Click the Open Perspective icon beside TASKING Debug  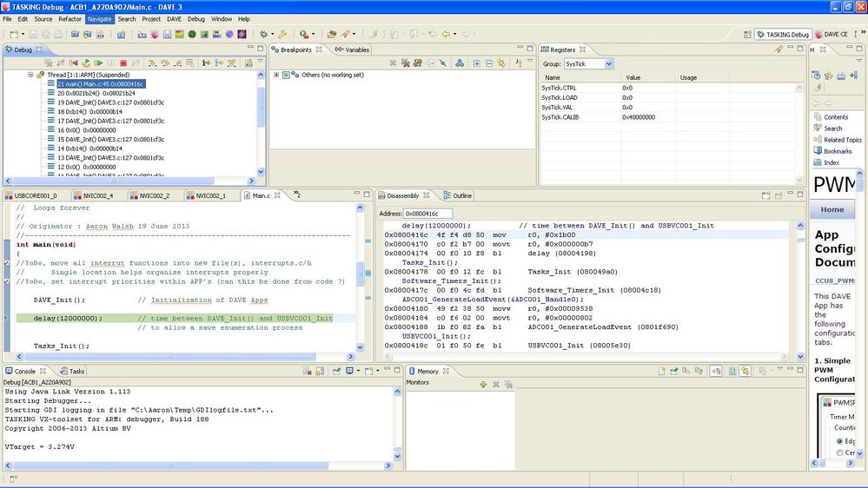pyautogui.click(x=747, y=35)
